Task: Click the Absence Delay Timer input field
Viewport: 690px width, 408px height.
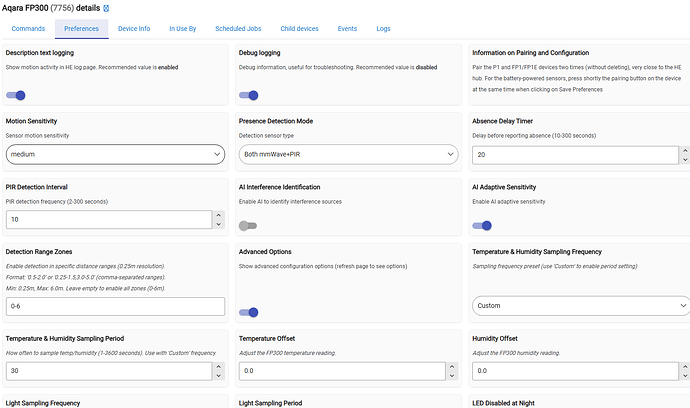Action: pos(575,155)
